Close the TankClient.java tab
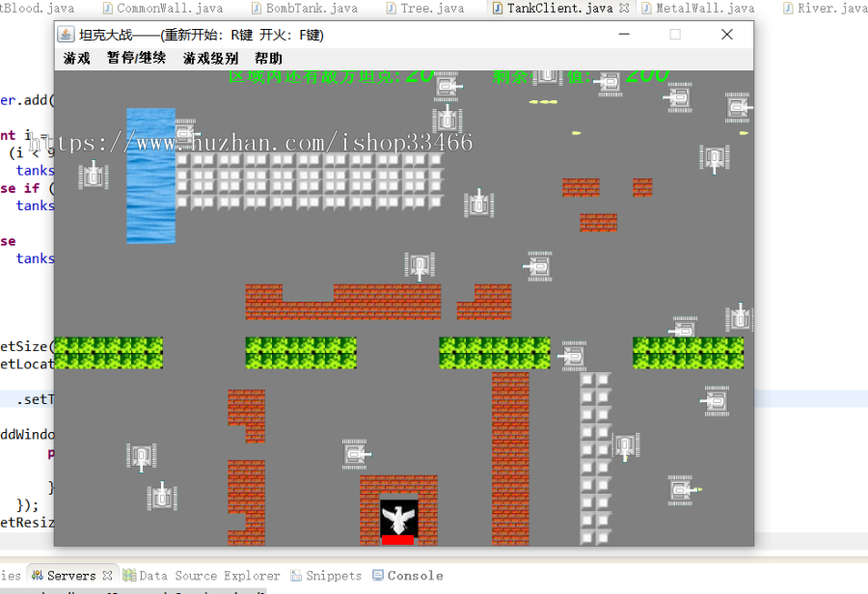Viewport: 868px width, 594px height. coord(624,9)
